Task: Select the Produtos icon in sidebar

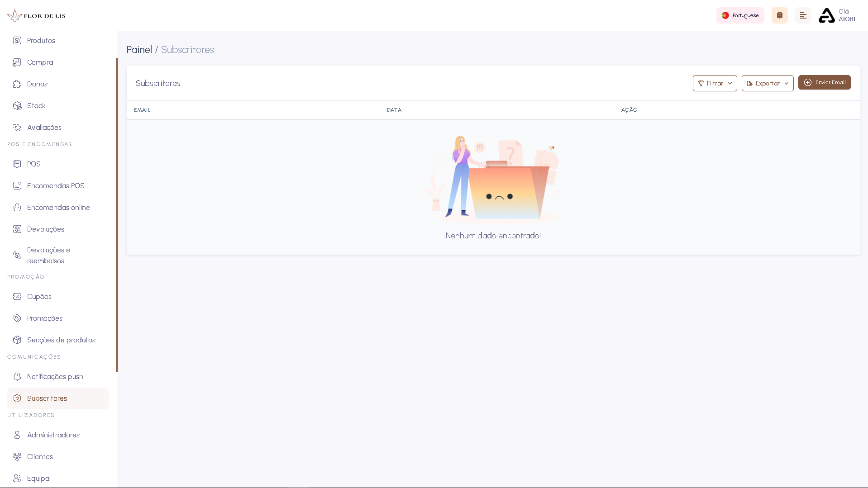Action: point(17,40)
